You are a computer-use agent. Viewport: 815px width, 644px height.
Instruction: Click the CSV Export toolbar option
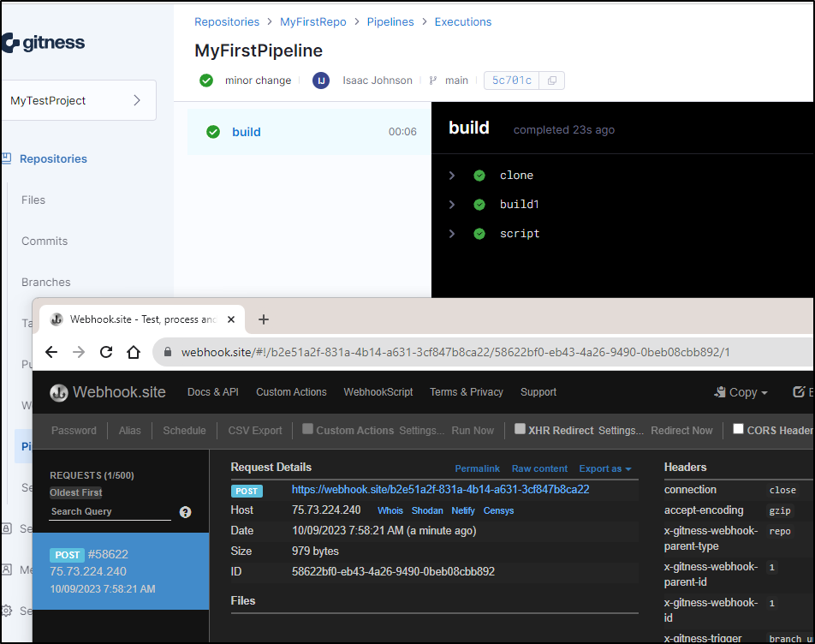pyautogui.click(x=255, y=431)
